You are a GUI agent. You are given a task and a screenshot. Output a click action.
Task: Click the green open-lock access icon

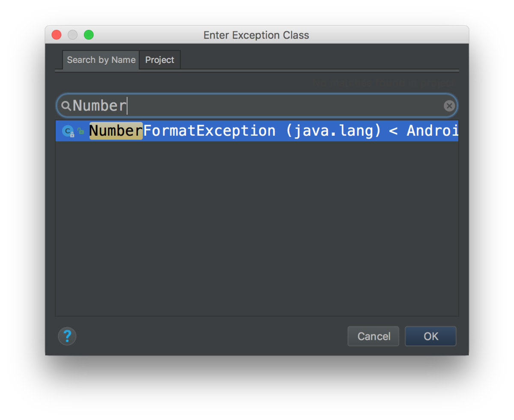[81, 131]
